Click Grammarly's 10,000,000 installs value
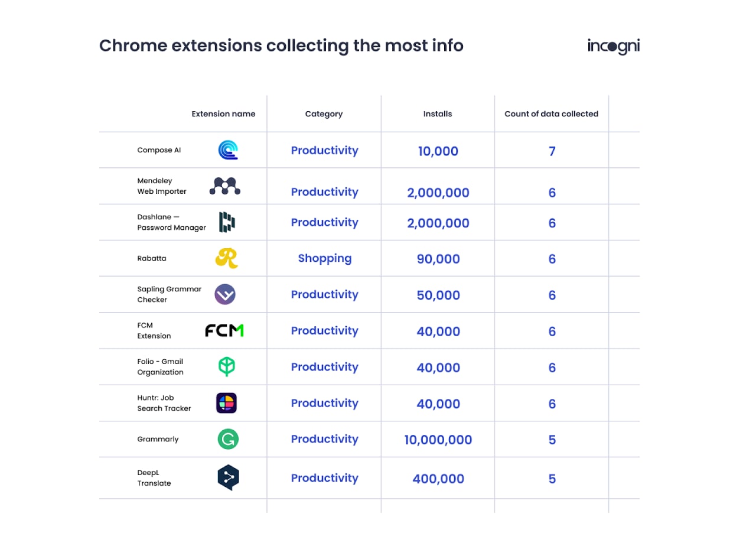This screenshot has height=546, width=756. pos(438,440)
